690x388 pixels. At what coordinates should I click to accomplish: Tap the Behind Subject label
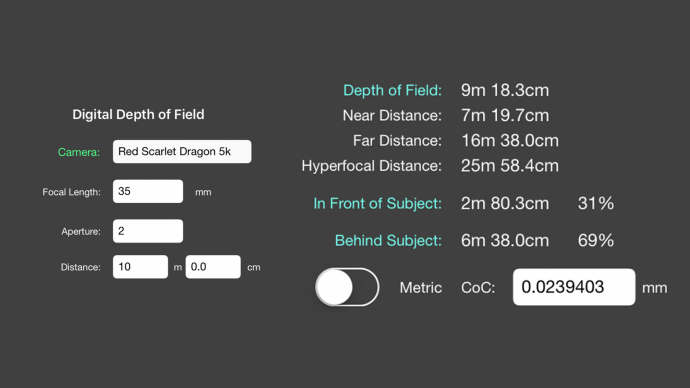pos(388,241)
